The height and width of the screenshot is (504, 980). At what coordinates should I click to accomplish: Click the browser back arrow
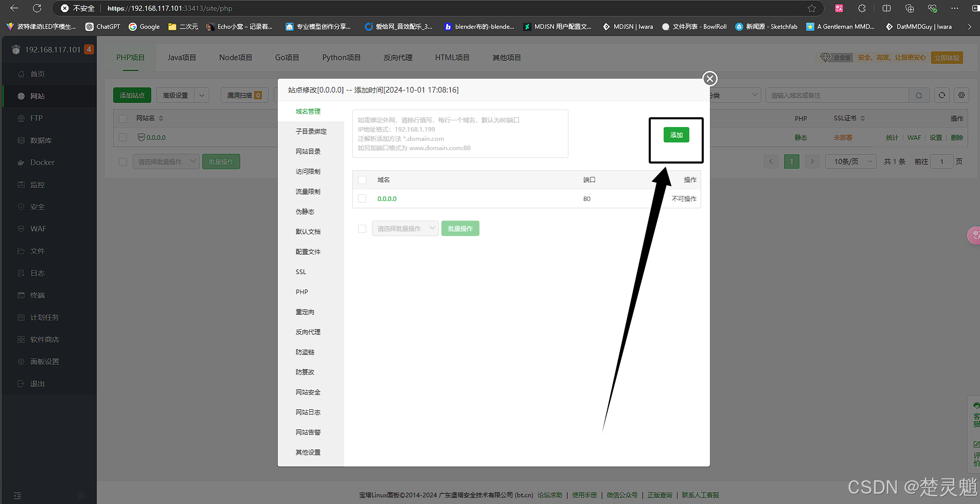14,8
